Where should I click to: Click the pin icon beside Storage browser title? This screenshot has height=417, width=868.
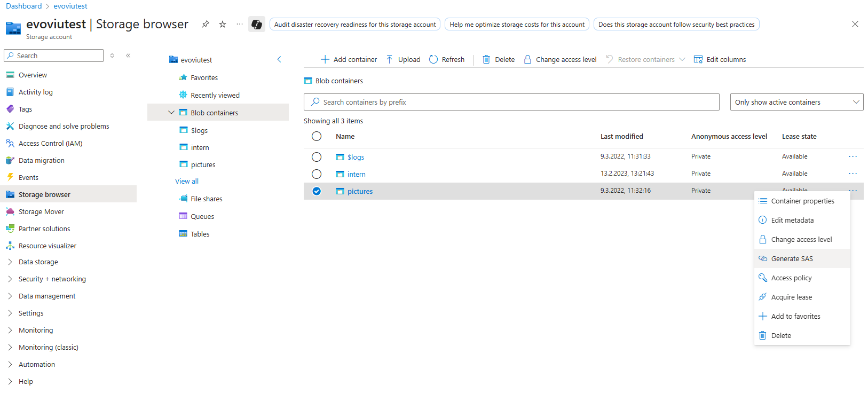pos(205,24)
